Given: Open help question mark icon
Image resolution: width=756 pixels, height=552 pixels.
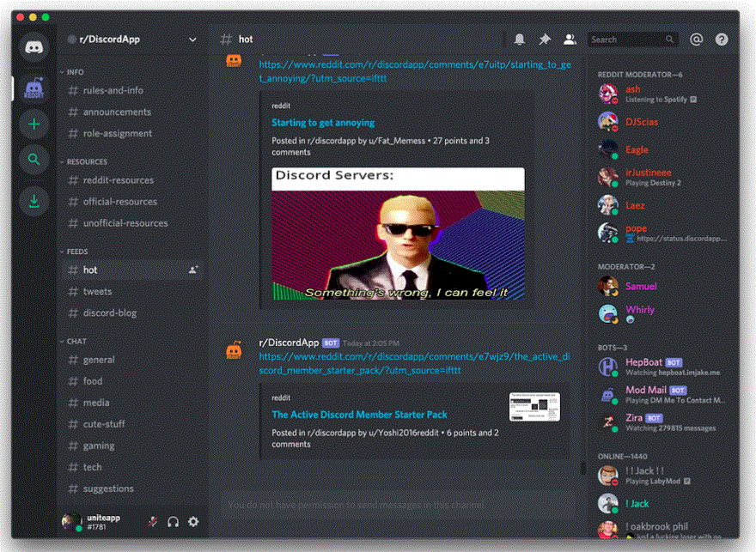Looking at the screenshot, I should point(722,39).
